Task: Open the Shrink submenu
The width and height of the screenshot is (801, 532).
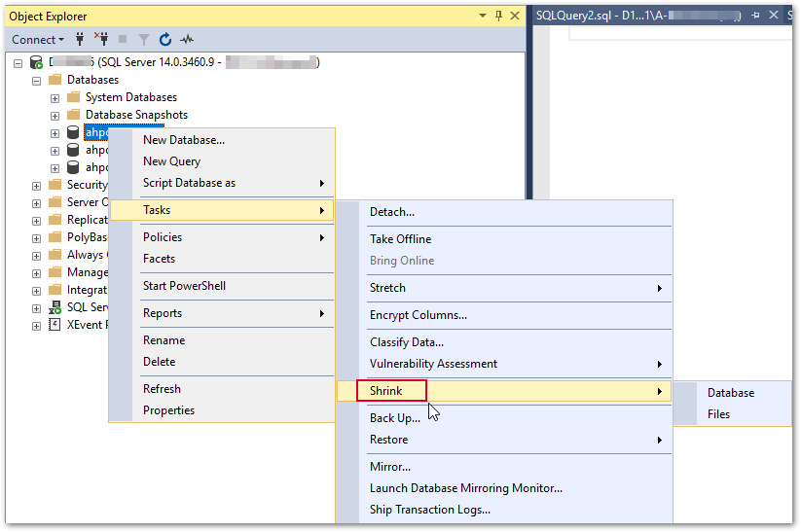Action: [x=504, y=391]
